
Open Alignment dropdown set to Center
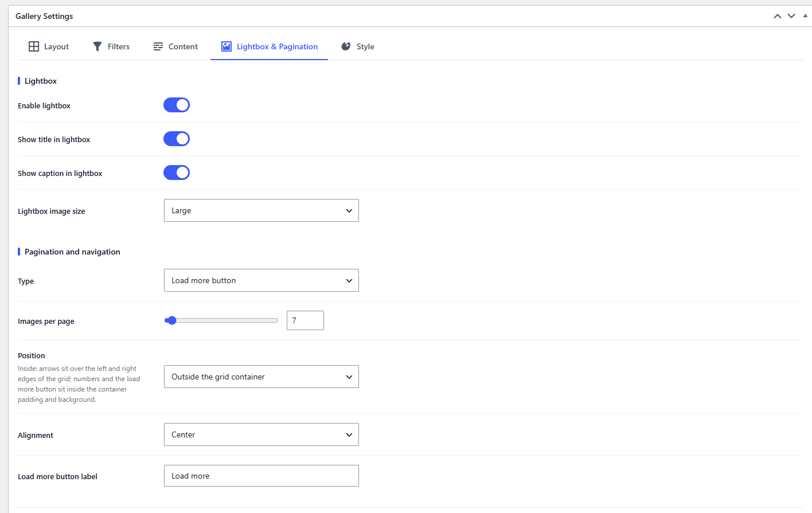[x=261, y=434]
